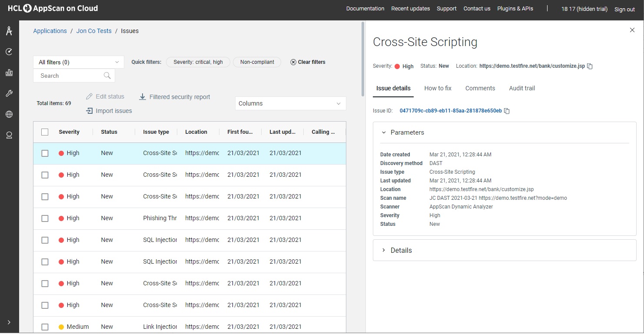Copy the Issue ID with copy icon
This screenshot has width=644, height=334.
(507, 111)
